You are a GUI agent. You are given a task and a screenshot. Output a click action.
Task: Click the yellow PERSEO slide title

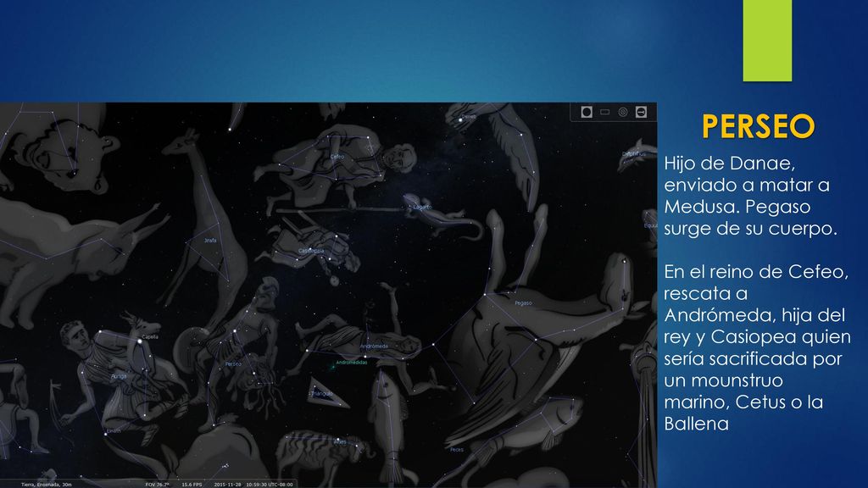coord(759,127)
